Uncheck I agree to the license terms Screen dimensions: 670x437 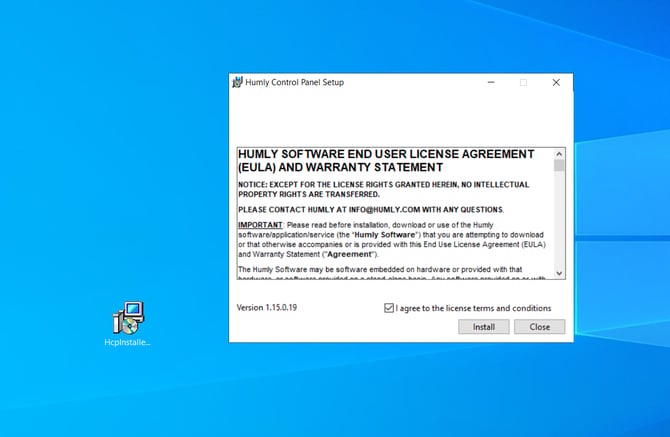[388, 308]
